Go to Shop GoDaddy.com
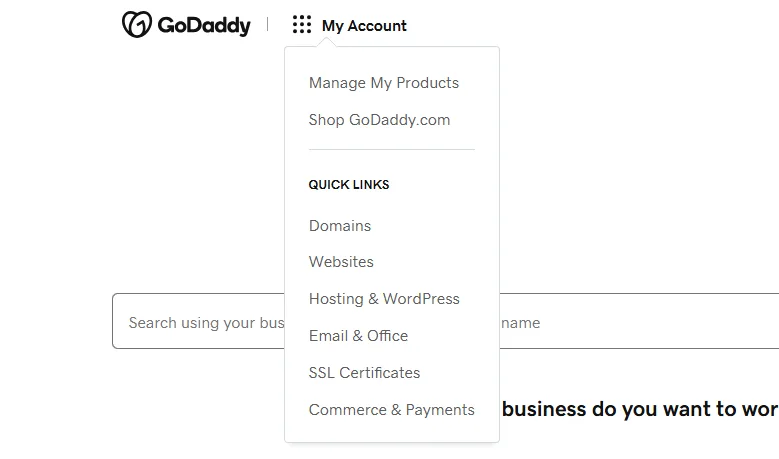 (379, 120)
